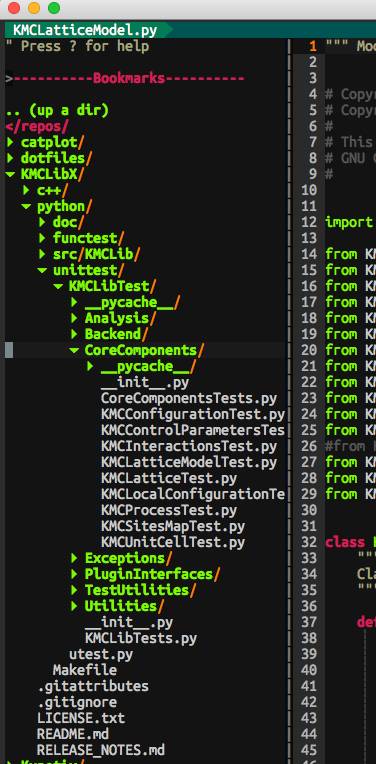Click line number 32 in the editor

[309, 542]
